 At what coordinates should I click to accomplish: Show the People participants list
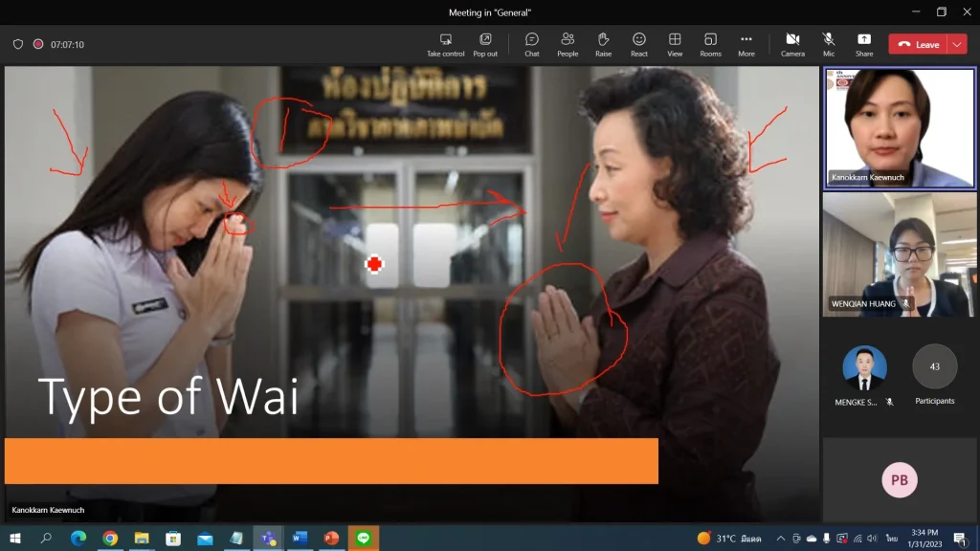(567, 44)
